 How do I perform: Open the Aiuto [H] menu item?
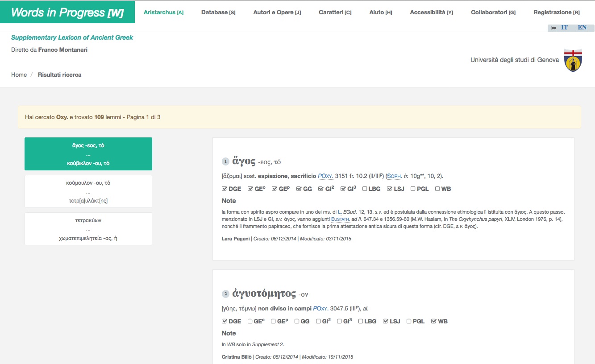pyautogui.click(x=381, y=12)
